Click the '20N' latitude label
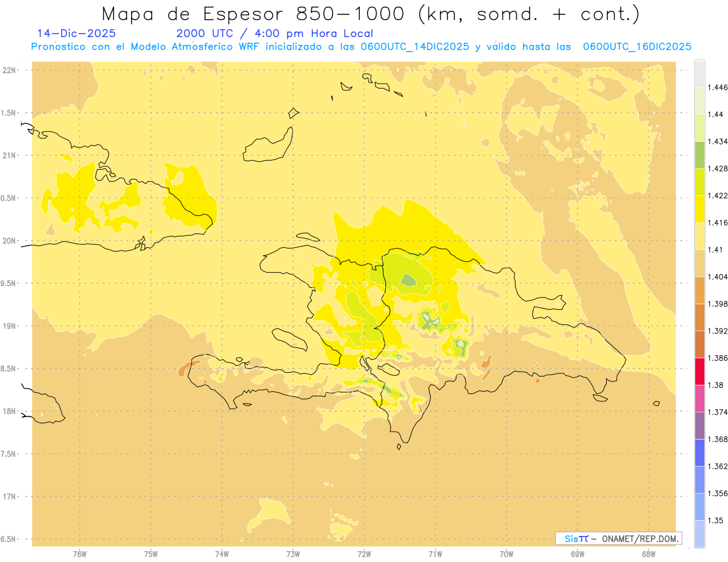This screenshot has width=728, height=562. (10, 241)
